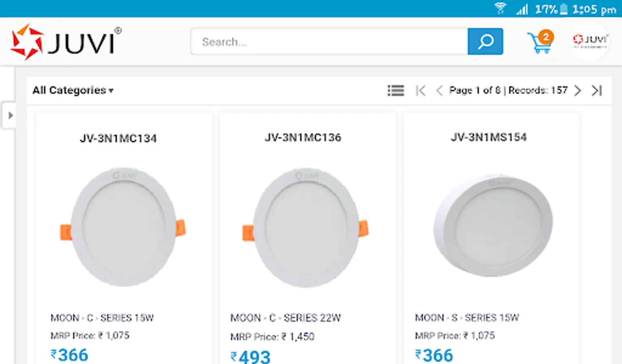Click the JUVI logo in header
Screen dimensions: 622x364
(66, 42)
